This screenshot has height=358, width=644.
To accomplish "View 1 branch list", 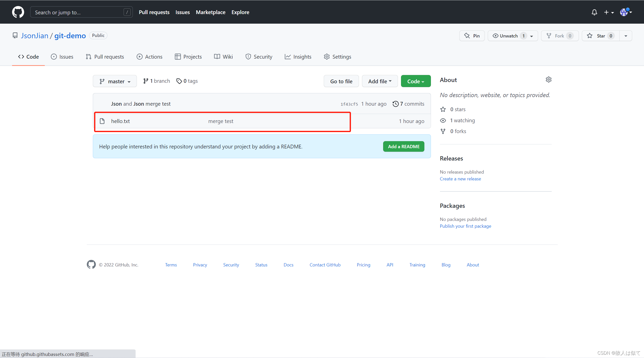I will (x=156, y=81).
